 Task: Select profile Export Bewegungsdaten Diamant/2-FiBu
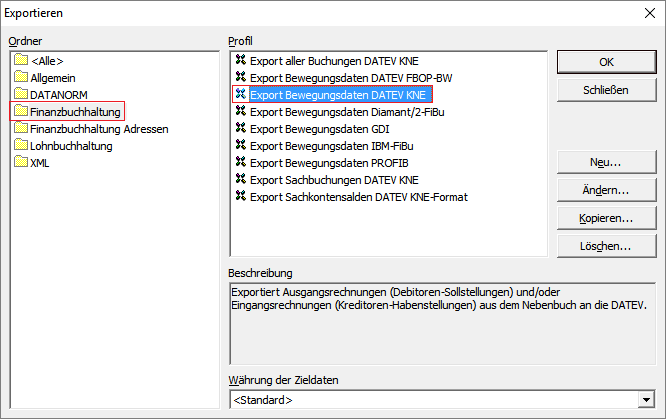click(x=347, y=112)
